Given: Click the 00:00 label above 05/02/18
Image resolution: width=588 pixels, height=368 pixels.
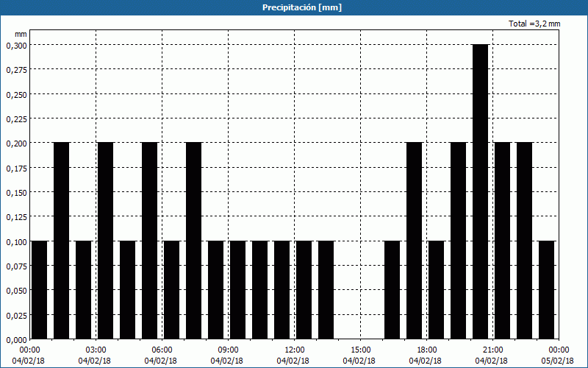Looking at the screenshot, I should point(559,350).
